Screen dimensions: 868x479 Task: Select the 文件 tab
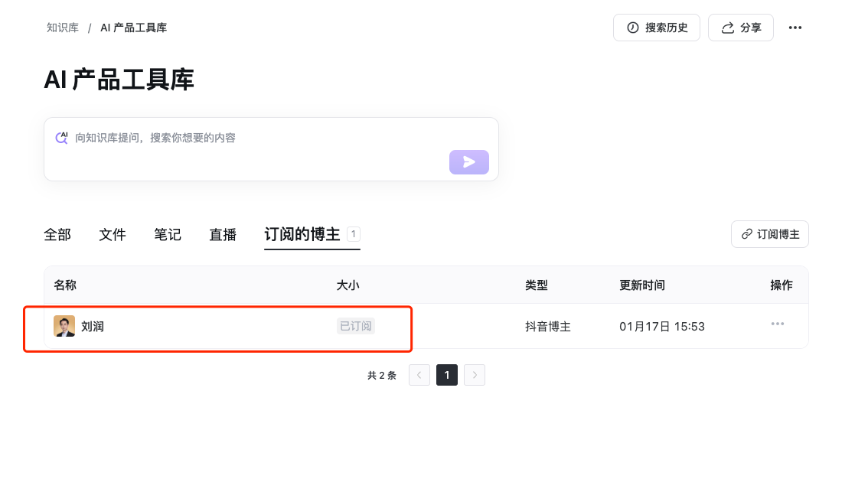[113, 235]
